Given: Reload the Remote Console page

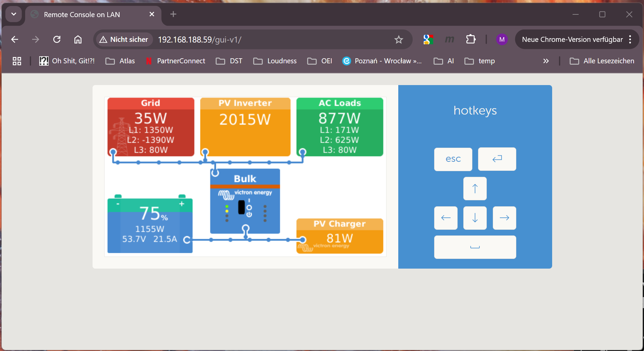Looking at the screenshot, I should point(57,40).
